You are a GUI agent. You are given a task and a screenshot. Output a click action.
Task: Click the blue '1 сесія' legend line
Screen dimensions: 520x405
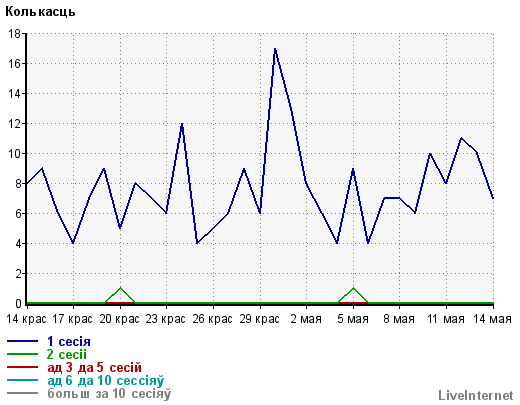point(22,341)
